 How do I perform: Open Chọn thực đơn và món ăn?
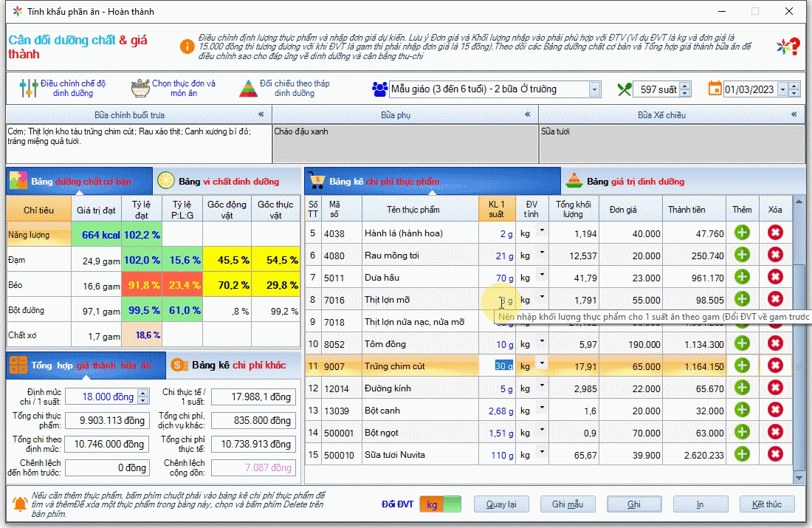point(173,89)
